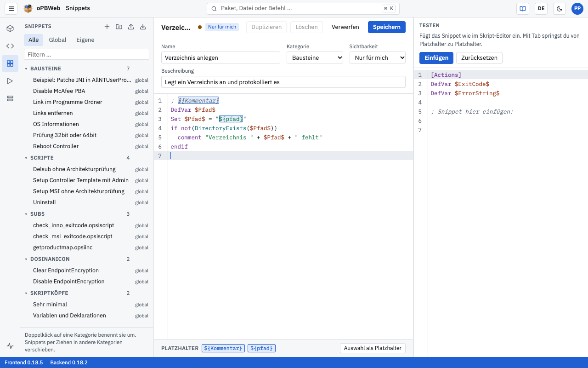Screen dimensions: 588x368
Task: Create a new category folder icon
Action: coord(119,27)
